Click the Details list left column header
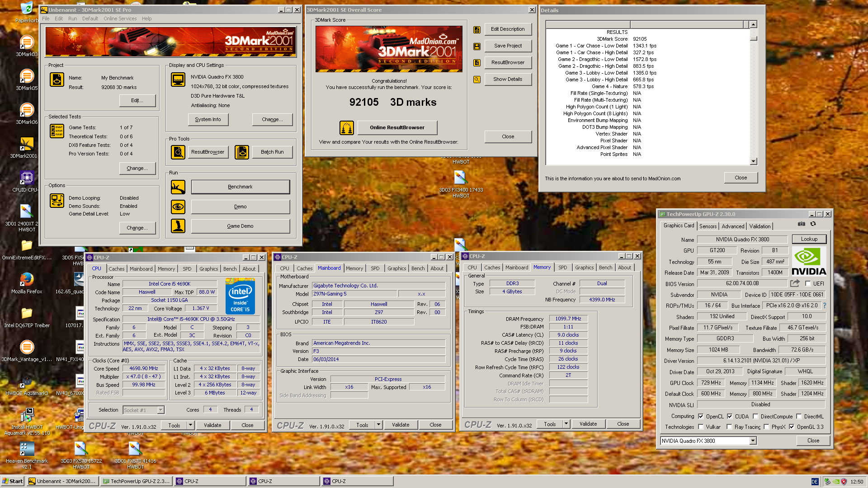 pos(588,24)
